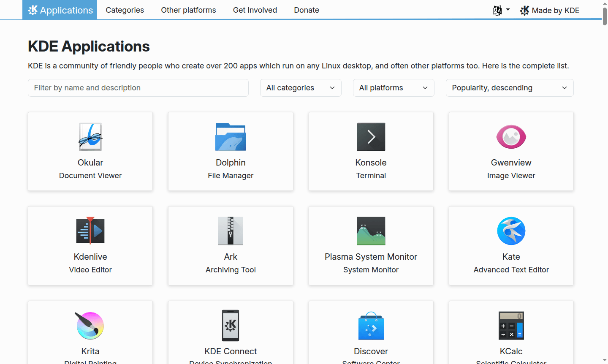
Task: Select the Dolphin file manager icon
Action: tap(231, 137)
